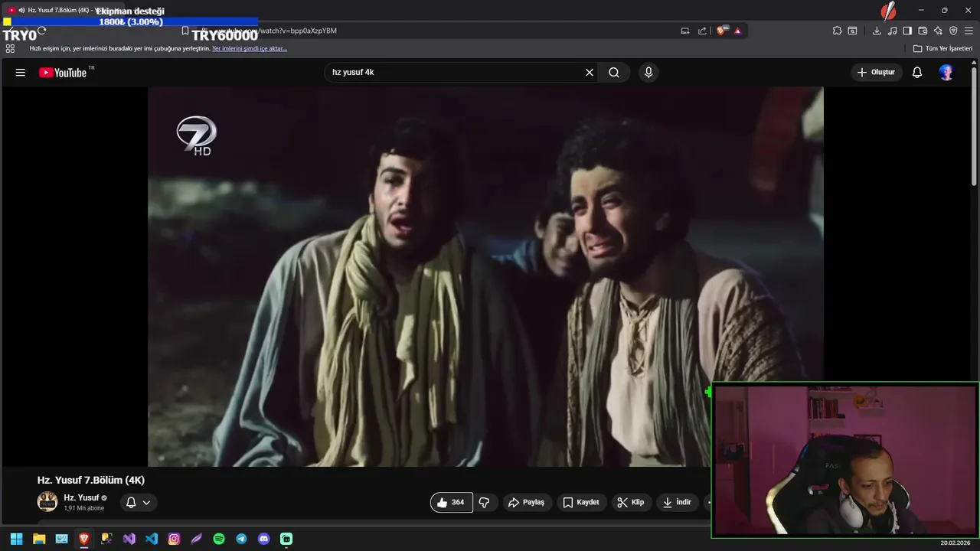Open Telegram from the taskbar

pos(241,539)
